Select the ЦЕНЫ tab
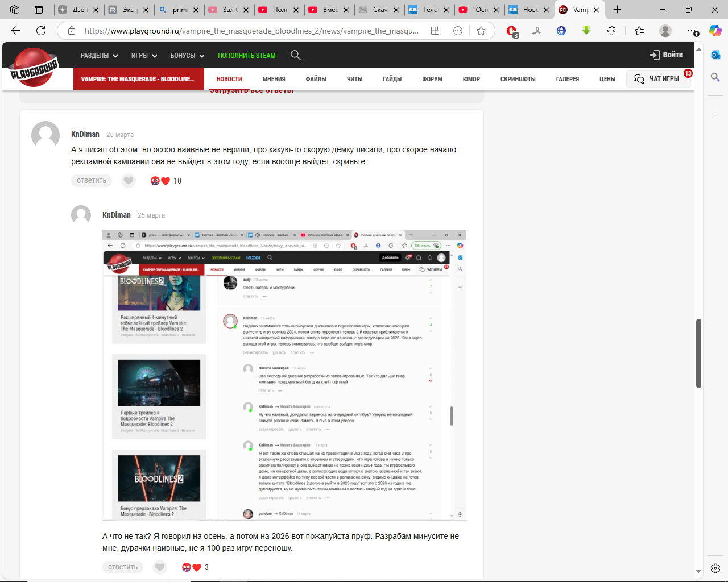Screen dimensions: 728x582 pos(607,79)
